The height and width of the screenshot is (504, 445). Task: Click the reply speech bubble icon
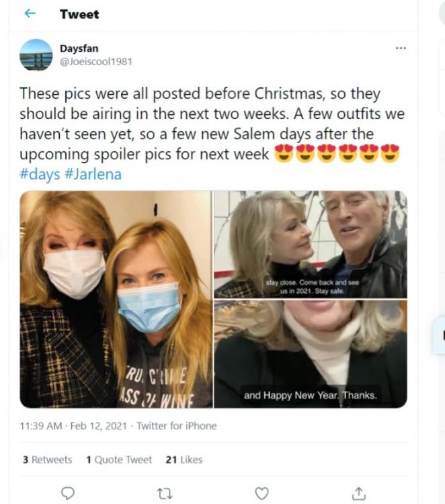(x=67, y=493)
